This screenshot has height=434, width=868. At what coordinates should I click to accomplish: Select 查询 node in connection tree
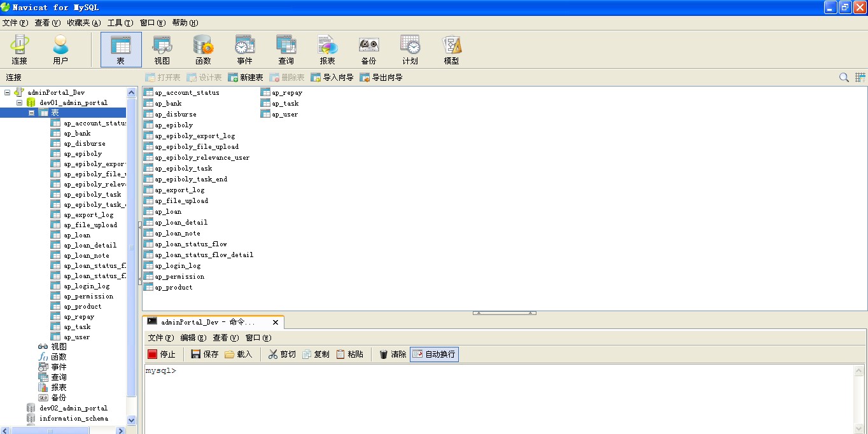pyautogui.click(x=59, y=377)
